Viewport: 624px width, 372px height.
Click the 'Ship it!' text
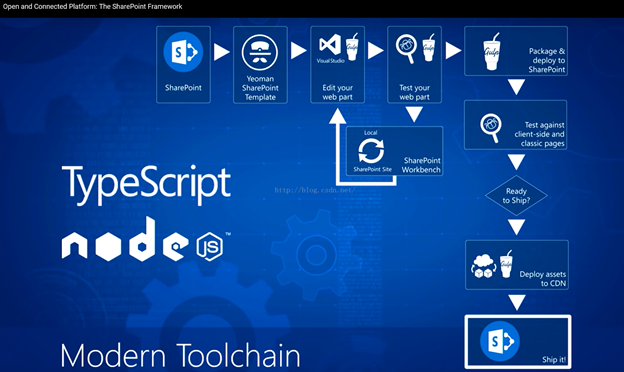coord(554,360)
